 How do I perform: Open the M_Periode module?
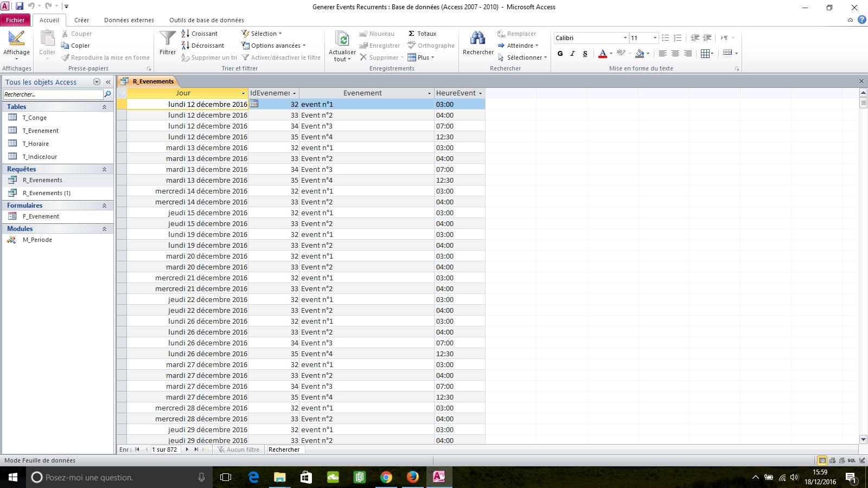pyautogui.click(x=37, y=240)
